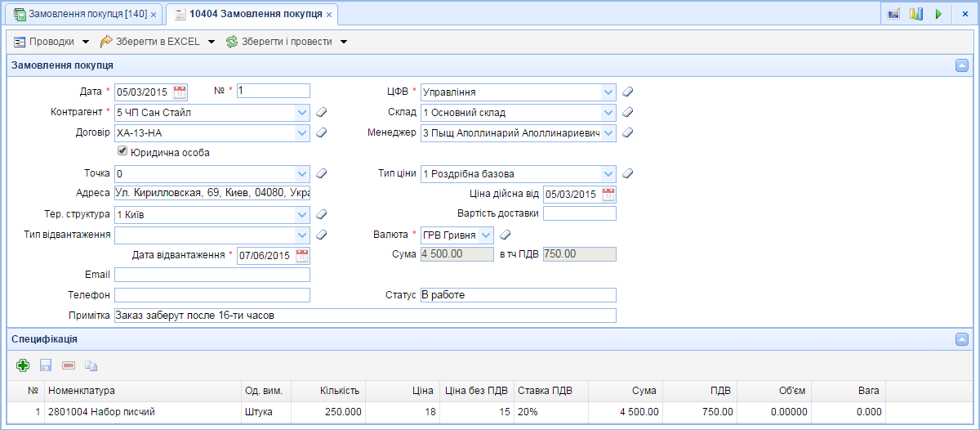Open calendar picker for Ціна дійсна від

click(x=609, y=194)
